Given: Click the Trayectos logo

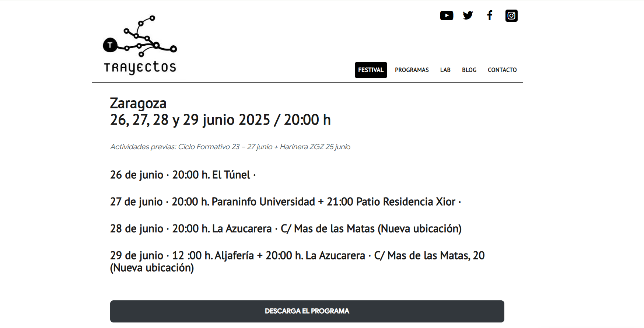Looking at the screenshot, I should [x=140, y=45].
